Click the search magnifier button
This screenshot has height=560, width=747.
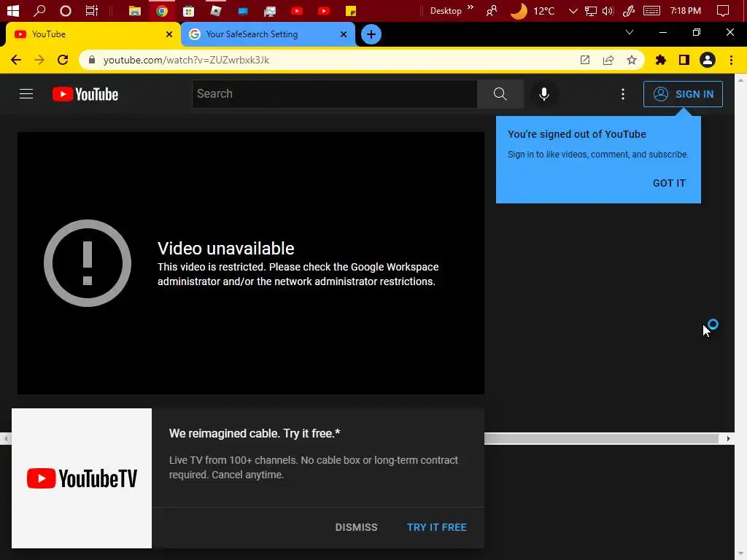point(500,94)
